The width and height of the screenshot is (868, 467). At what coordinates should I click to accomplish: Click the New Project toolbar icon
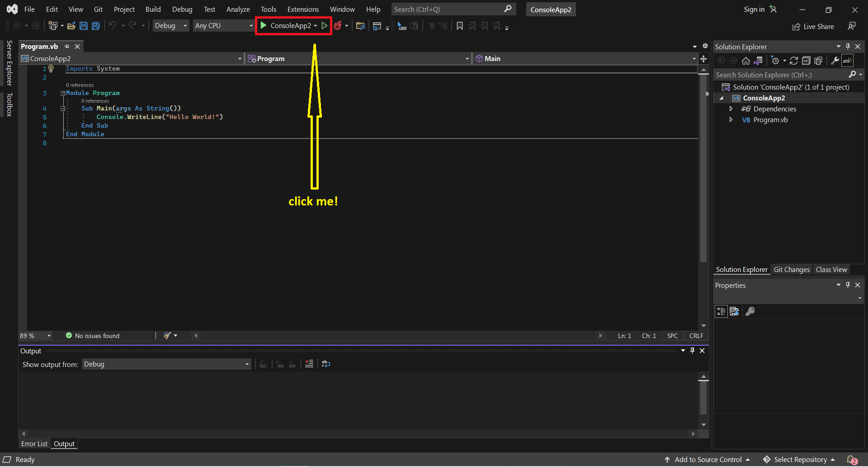[x=53, y=26]
